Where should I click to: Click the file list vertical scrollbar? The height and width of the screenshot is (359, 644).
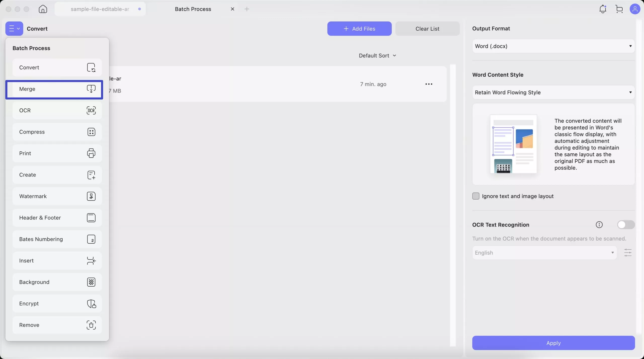coord(453,205)
